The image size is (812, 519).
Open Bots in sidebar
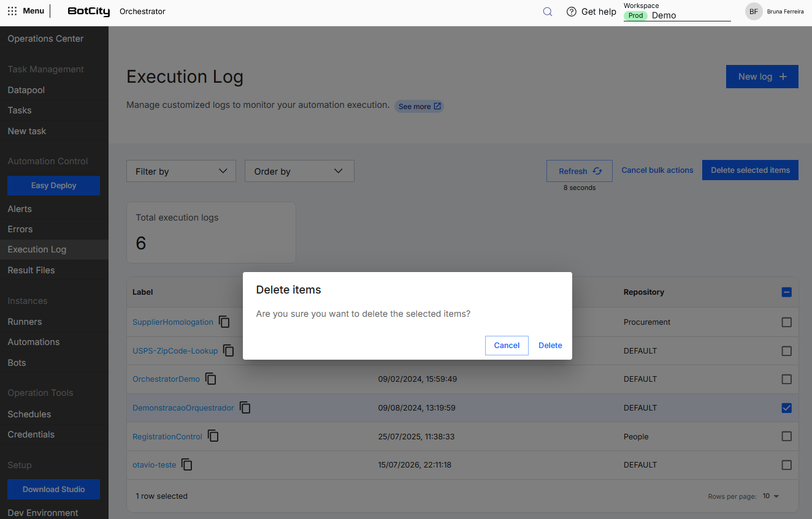coord(17,363)
